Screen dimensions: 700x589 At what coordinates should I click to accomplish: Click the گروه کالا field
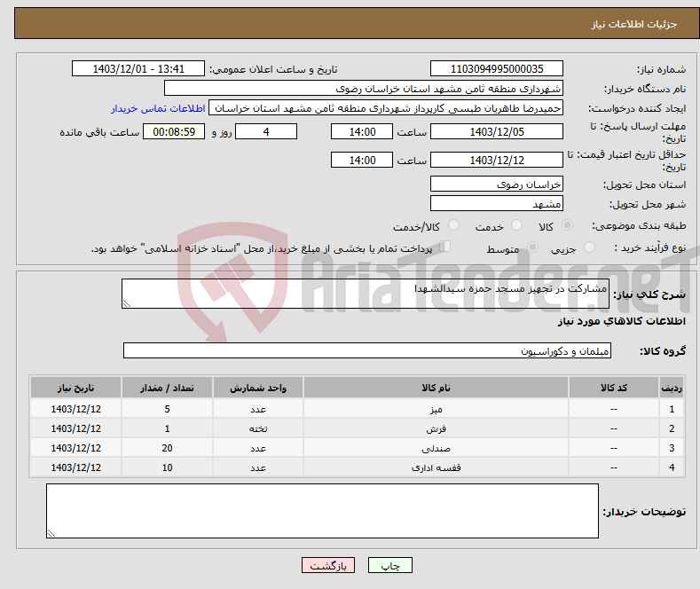coord(367,351)
